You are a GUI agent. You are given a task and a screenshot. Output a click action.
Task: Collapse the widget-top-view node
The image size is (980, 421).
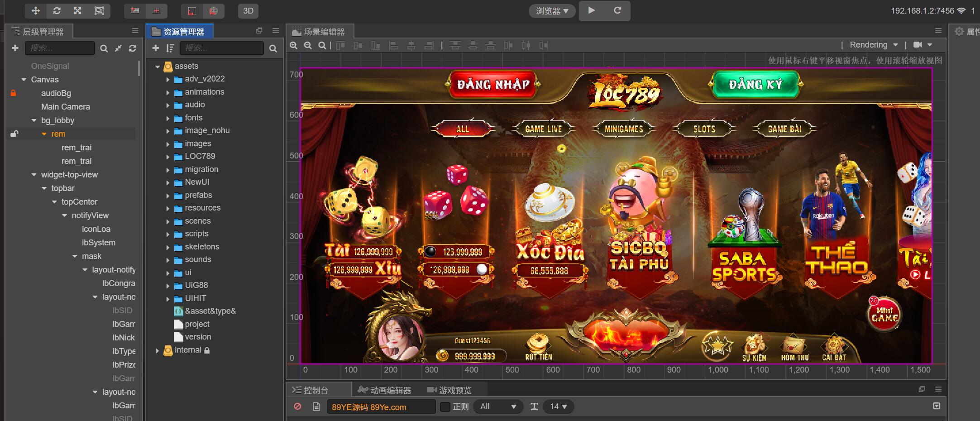[34, 175]
